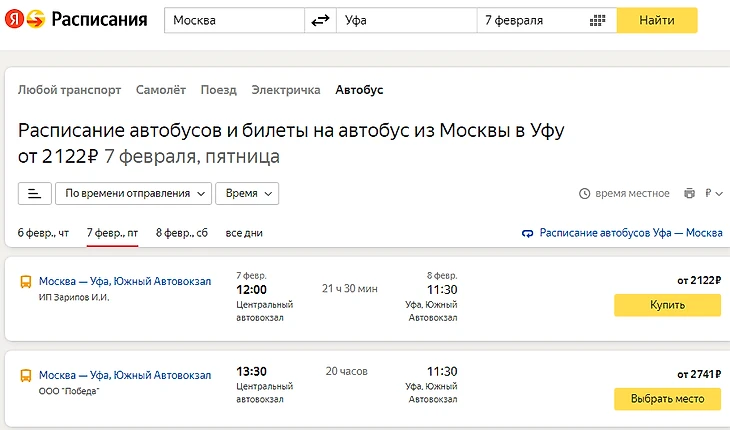The height and width of the screenshot is (430, 730).
Task: Toggle the local time clock icon
Action: click(585, 193)
